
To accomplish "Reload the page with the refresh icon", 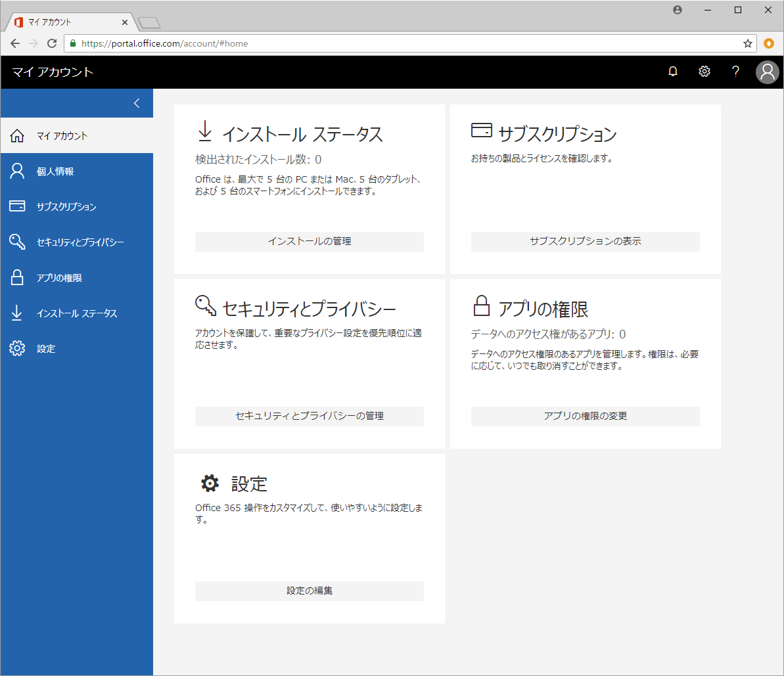I will coord(51,43).
